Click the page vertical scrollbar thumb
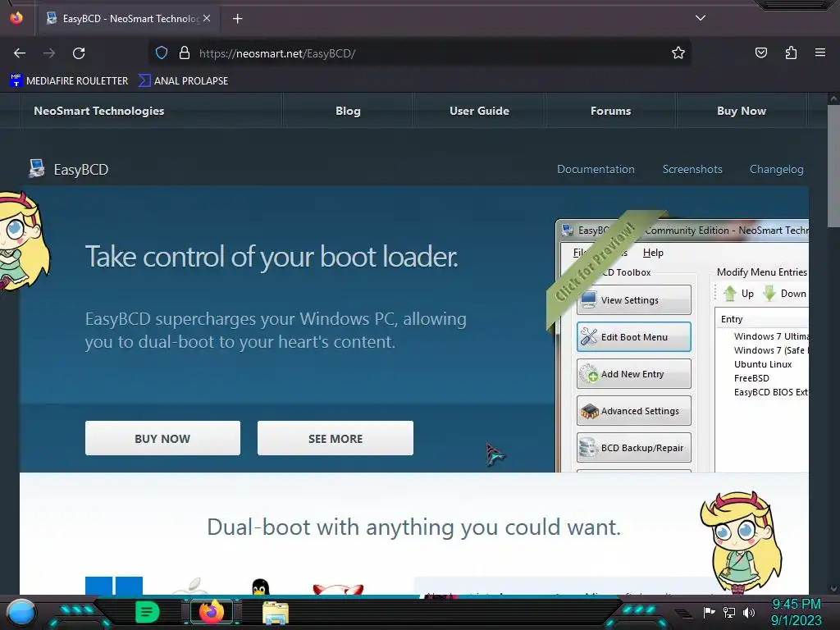This screenshot has width=840, height=630. click(x=833, y=166)
